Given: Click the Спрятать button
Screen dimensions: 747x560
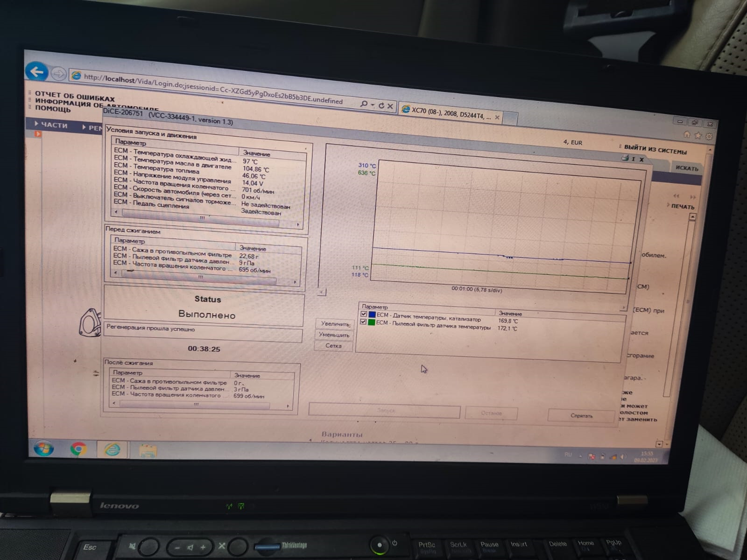Looking at the screenshot, I should click(581, 415).
